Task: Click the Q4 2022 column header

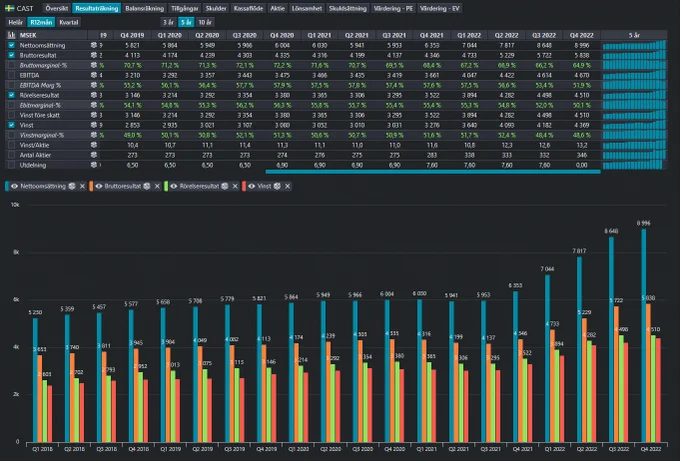Action: (581, 35)
